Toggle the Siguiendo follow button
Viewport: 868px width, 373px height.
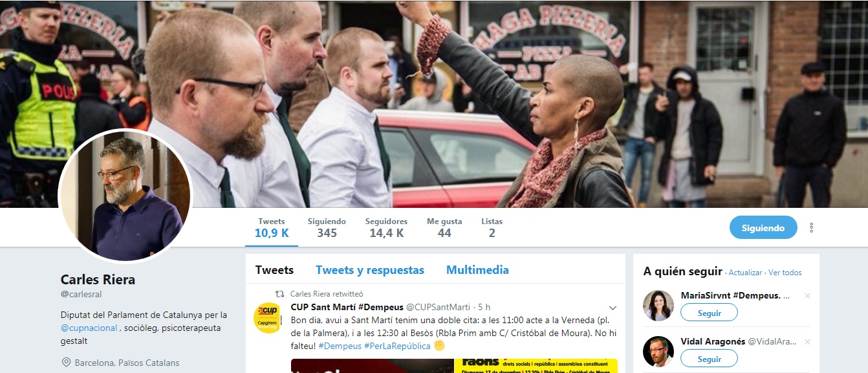tap(763, 228)
